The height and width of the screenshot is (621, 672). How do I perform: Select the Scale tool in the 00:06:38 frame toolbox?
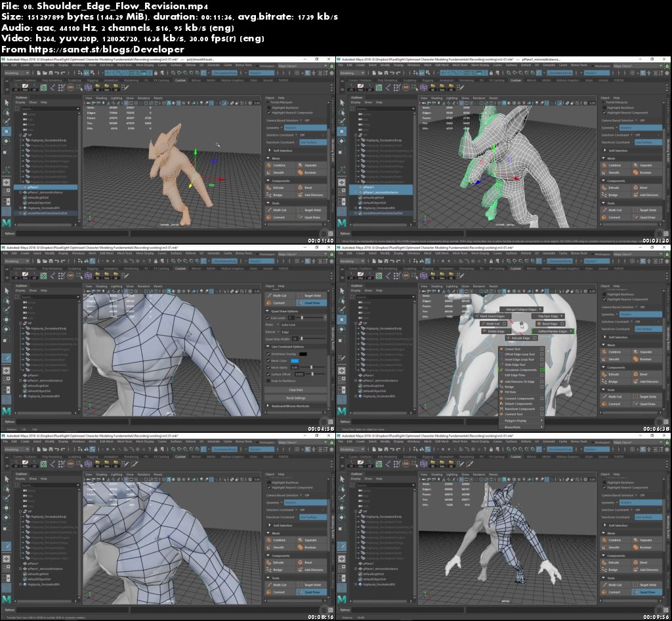coord(342,339)
